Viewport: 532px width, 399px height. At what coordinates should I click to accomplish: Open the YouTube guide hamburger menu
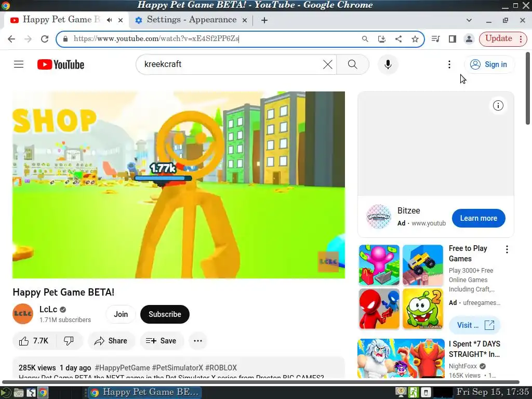coord(19,64)
